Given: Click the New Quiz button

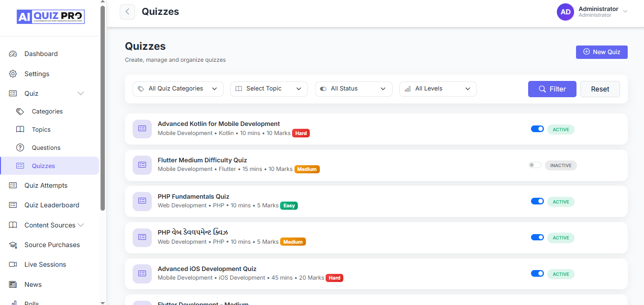Looking at the screenshot, I should click(x=601, y=52).
